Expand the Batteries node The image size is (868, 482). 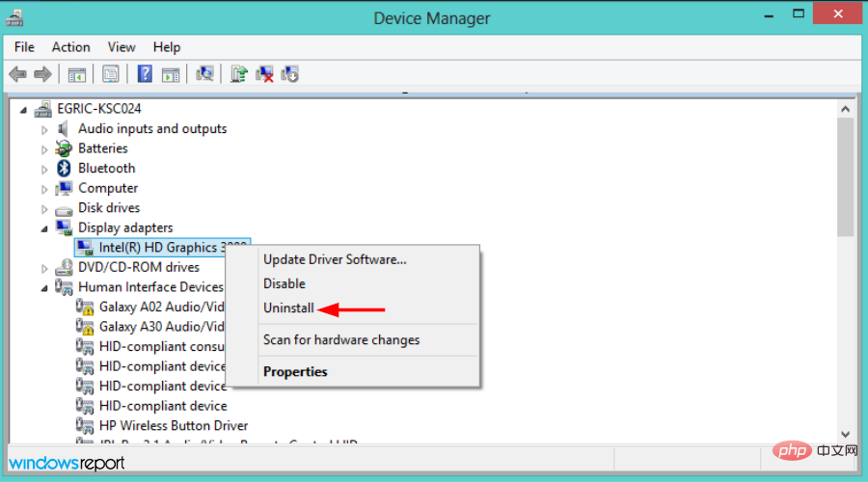point(44,150)
